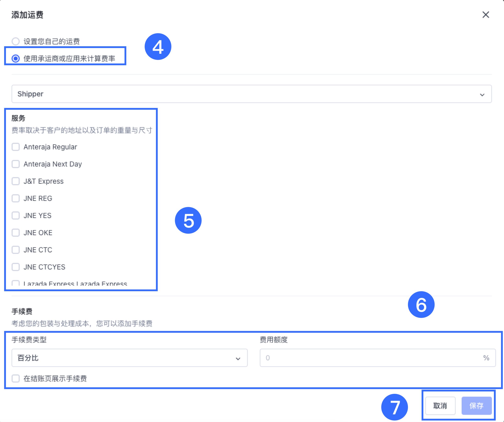Tick JNE CTC checkbox

click(16, 250)
